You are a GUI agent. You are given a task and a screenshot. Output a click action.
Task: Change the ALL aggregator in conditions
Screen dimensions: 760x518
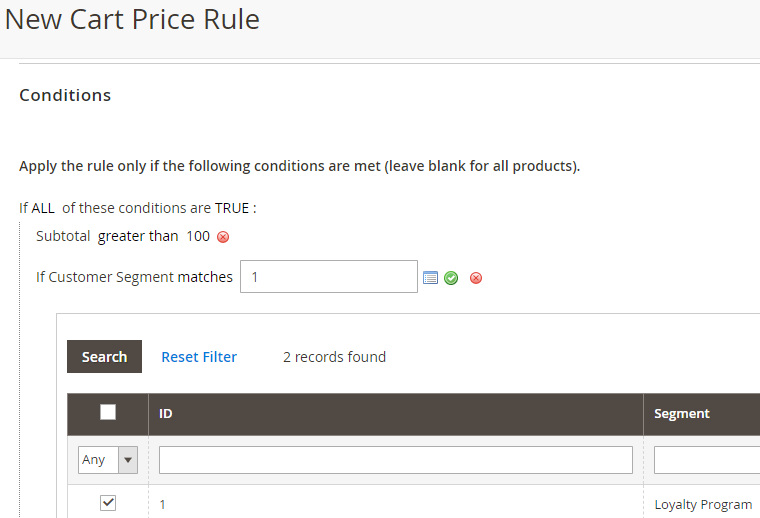pyautogui.click(x=43, y=208)
